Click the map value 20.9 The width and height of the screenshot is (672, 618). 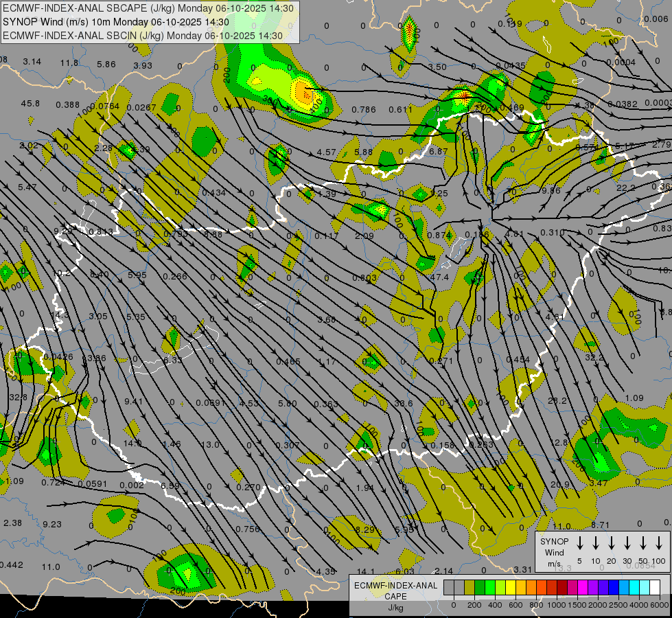tap(559, 484)
